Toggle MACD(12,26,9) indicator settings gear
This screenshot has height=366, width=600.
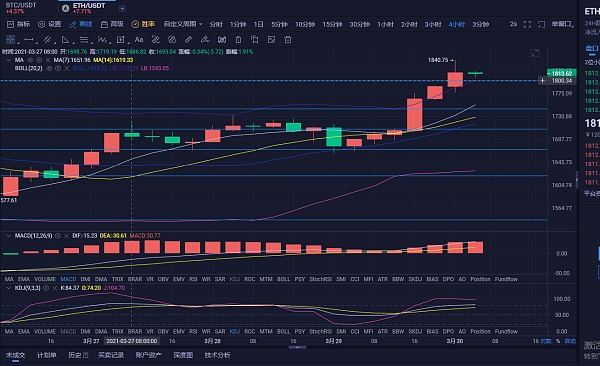pyautogui.click(x=57, y=235)
